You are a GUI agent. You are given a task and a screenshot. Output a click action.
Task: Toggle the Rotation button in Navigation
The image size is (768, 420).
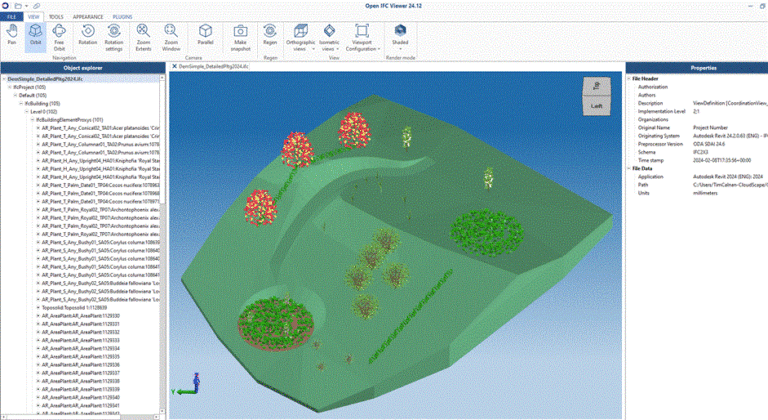click(88, 34)
